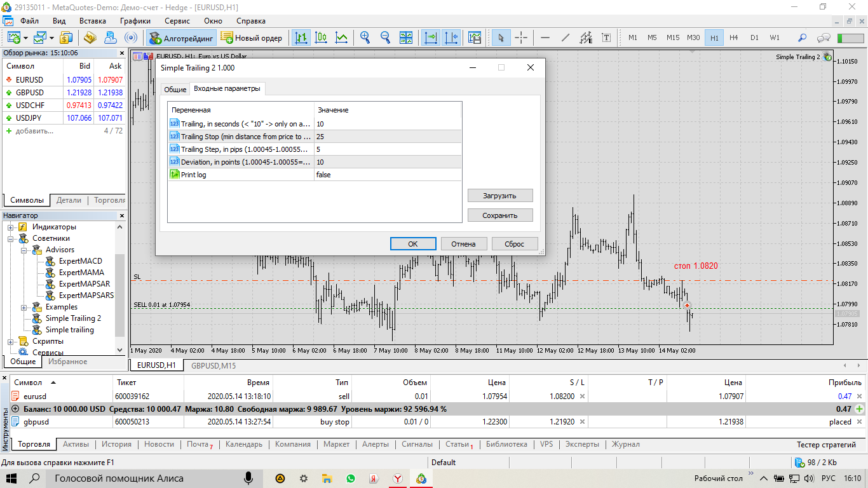Click the Сброс button
Viewport: 868px width, 488px height.
(x=515, y=243)
